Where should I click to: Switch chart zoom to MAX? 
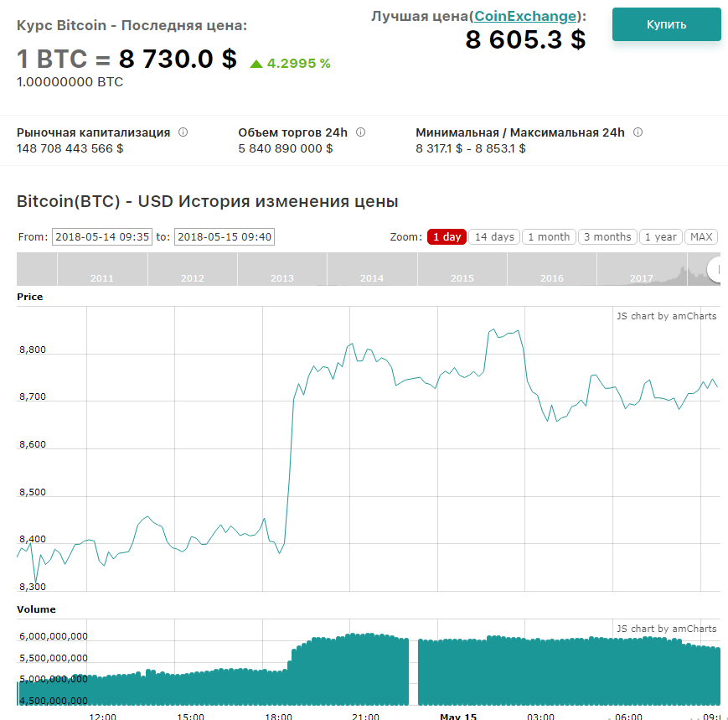pos(701,237)
